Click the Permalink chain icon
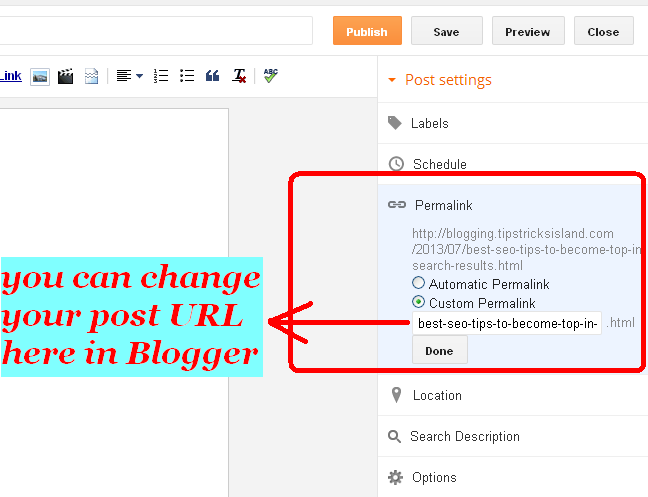Screen dimensions: 648x497 pyautogui.click(x=397, y=205)
